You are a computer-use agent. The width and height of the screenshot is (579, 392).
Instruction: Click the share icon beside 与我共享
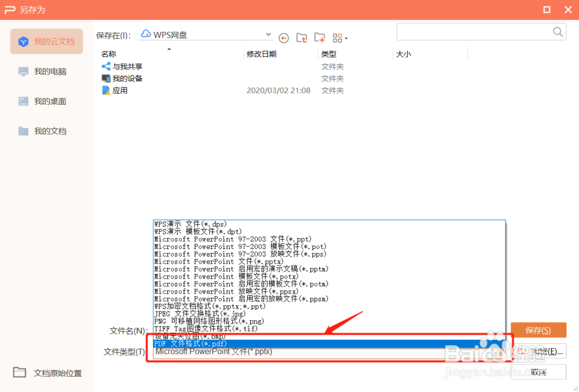click(106, 66)
